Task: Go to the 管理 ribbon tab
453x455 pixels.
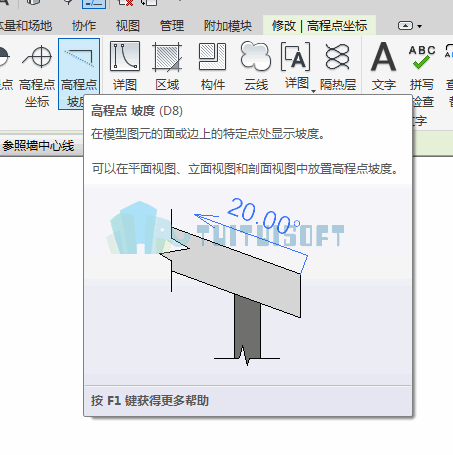Action: [172, 26]
